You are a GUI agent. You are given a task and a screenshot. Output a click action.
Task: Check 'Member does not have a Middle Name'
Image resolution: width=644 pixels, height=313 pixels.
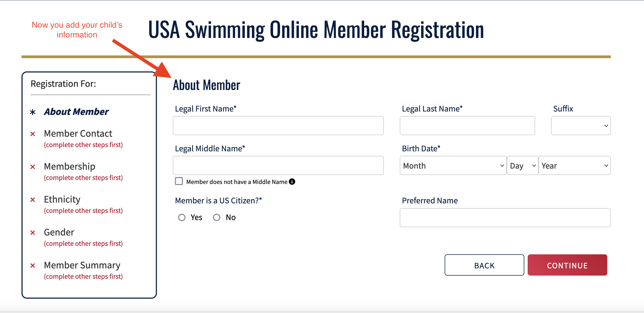click(179, 181)
